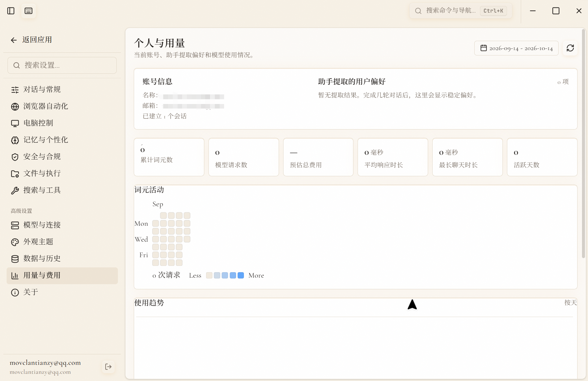Open 对话与常规 settings
Screen dimensions: 588x381
62,89
